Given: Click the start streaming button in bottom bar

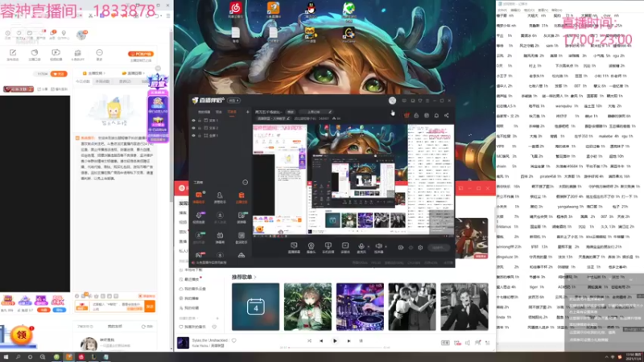Looking at the screenshot, I should coord(438,248).
